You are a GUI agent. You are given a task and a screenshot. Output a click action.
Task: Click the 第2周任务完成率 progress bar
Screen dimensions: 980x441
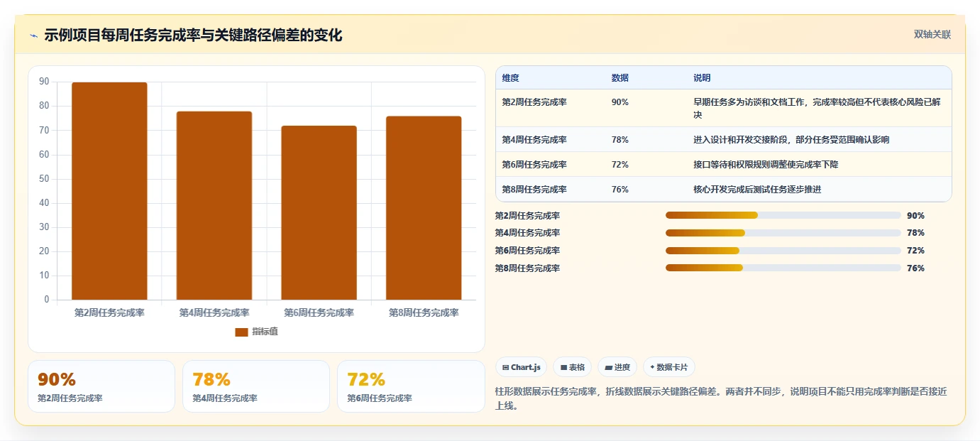[783, 215]
